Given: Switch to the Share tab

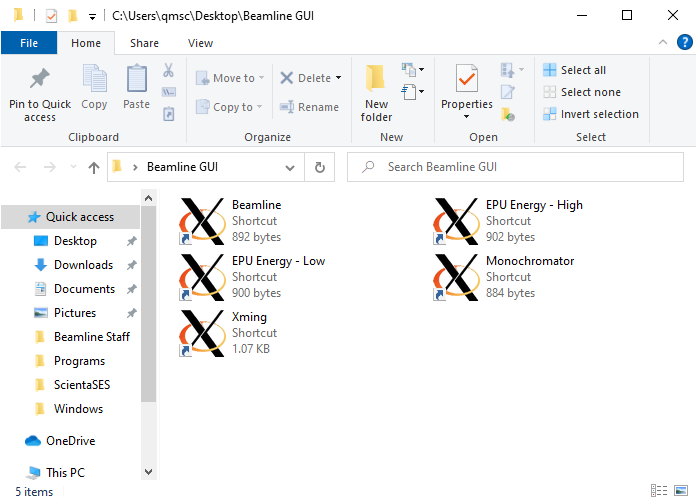Looking at the screenshot, I should [144, 43].
